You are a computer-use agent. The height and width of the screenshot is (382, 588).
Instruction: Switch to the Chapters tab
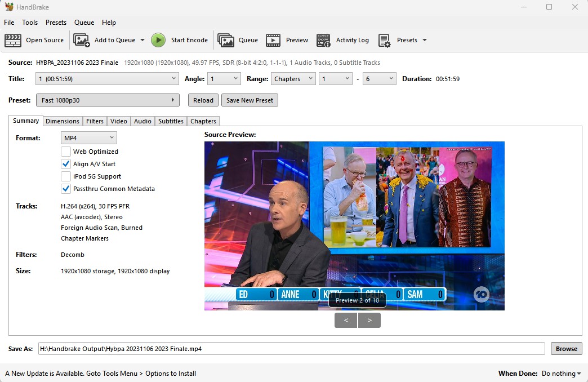click(x=203, y=121)
